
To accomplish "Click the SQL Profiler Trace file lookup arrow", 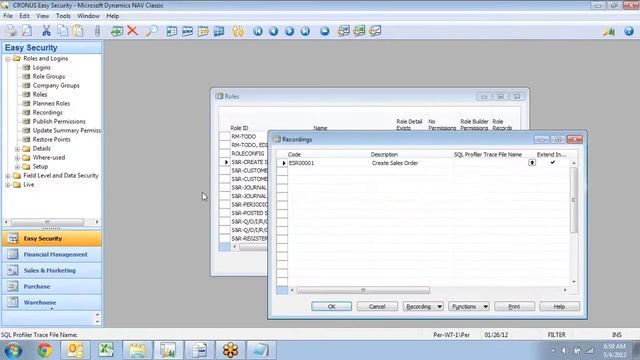I will 532,162.
